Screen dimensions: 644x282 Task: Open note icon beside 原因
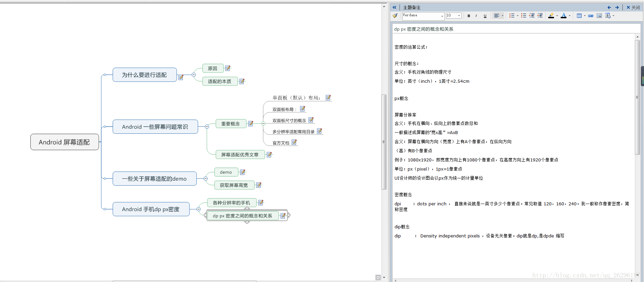(228, 68)
